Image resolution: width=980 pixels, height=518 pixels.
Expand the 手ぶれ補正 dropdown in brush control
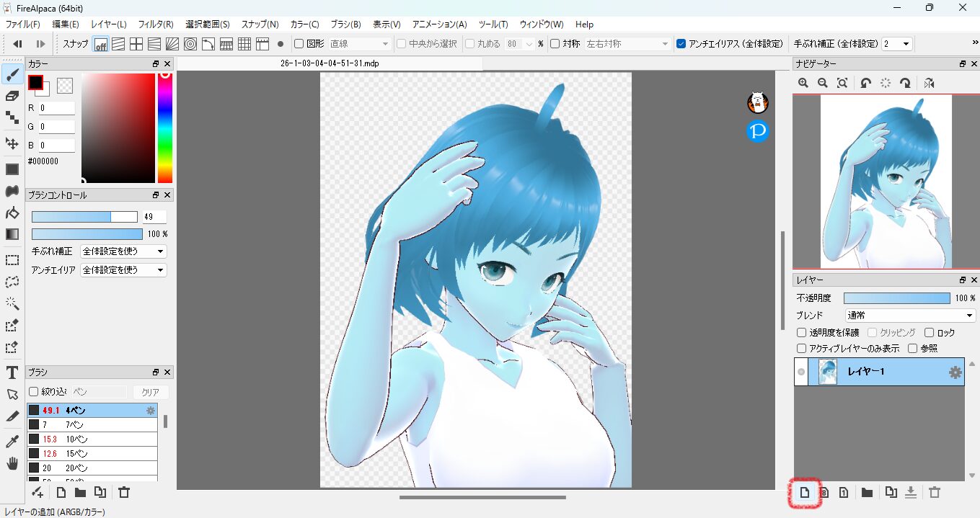tap(123, 251)
